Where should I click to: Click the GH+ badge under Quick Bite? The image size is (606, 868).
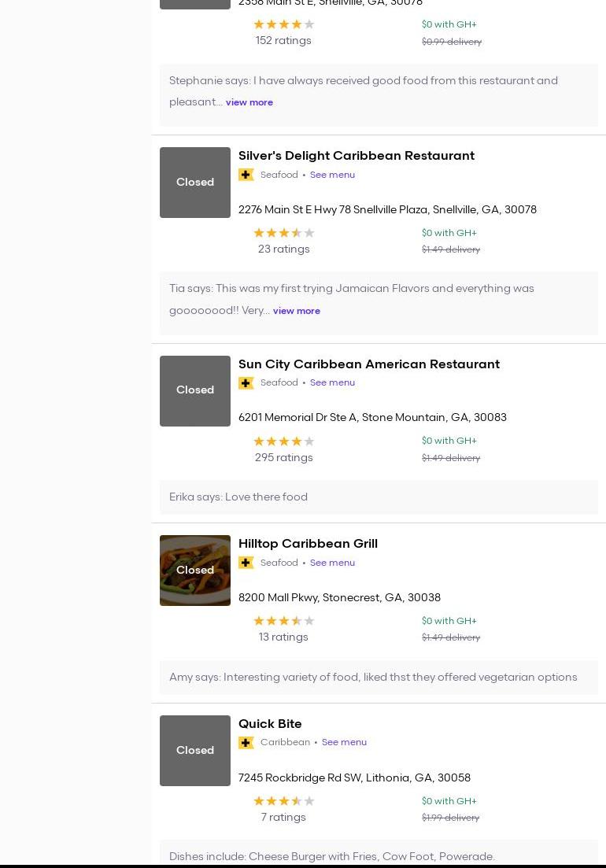(x=246, y=743)
